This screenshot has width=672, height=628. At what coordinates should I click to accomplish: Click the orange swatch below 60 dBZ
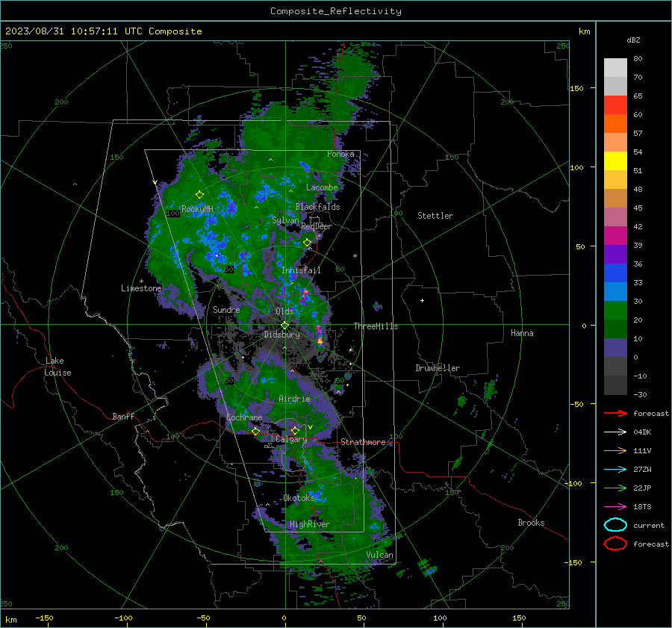[615, 123]
